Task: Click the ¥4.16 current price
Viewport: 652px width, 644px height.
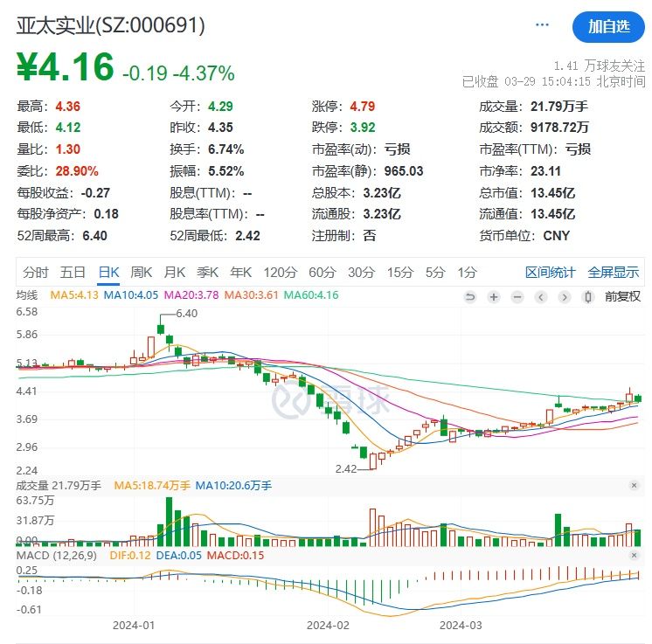Action: click(66, 67)
